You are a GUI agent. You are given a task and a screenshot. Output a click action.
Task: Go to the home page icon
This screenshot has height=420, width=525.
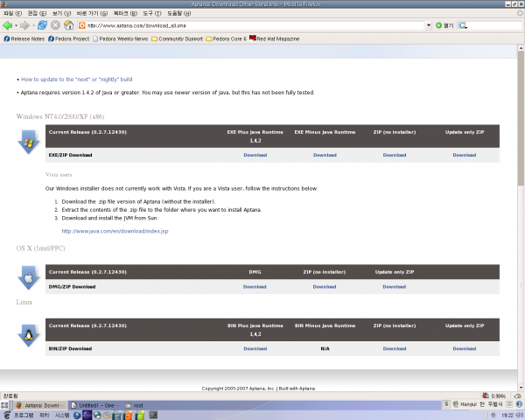pos(68,25)
